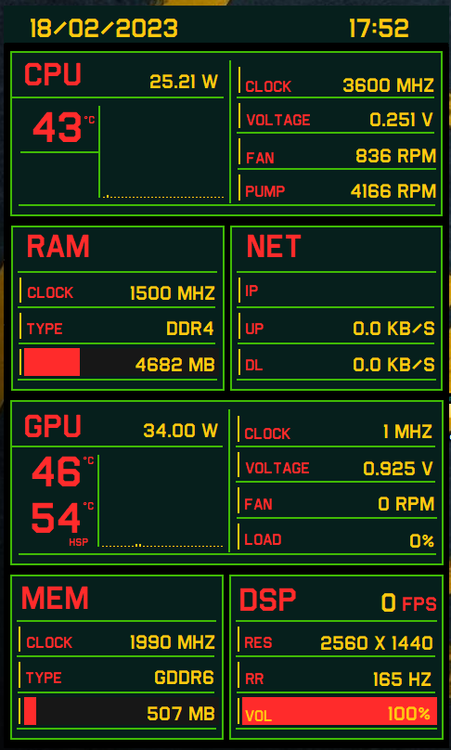
Task: Select the GPU section heading
Action: [53, 426]
